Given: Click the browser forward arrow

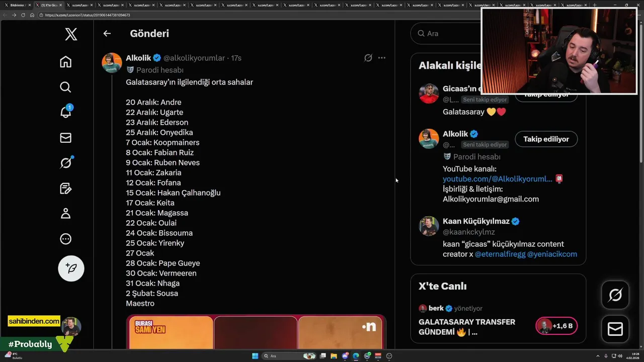Looking at the screenshot, I should [x=14, y=15].
